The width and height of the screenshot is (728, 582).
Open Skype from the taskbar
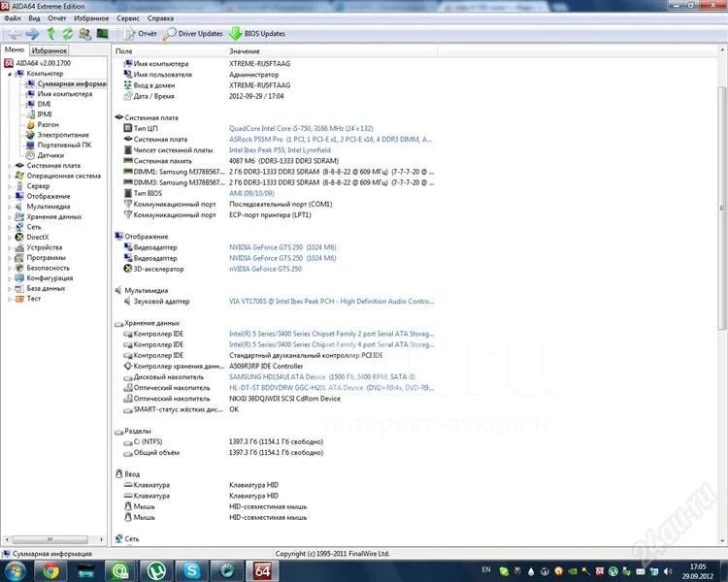pos(191,570)
